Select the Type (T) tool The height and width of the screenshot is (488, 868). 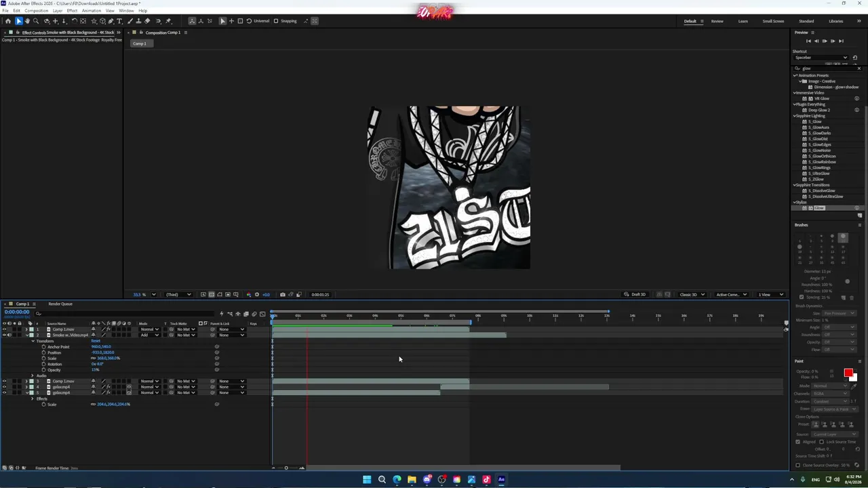[x=119, y=21]
